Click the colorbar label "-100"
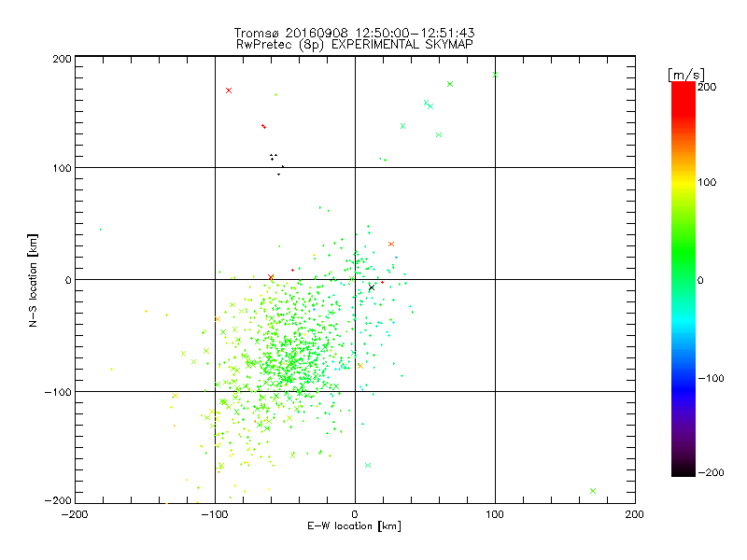 [711, 378]
